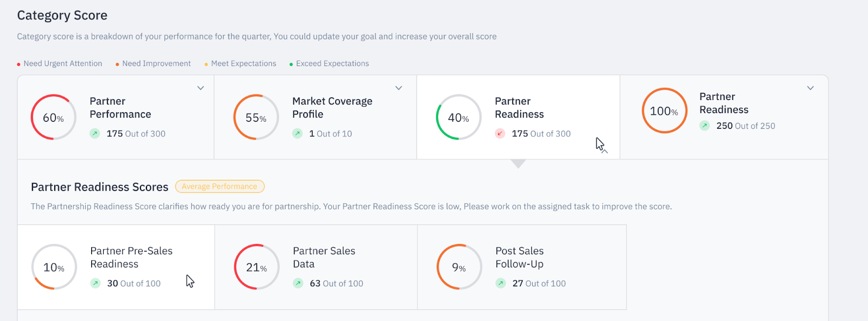Select the Partner Sales Data card
This screenshot has height=321, width=868.
tap(316, 267)
